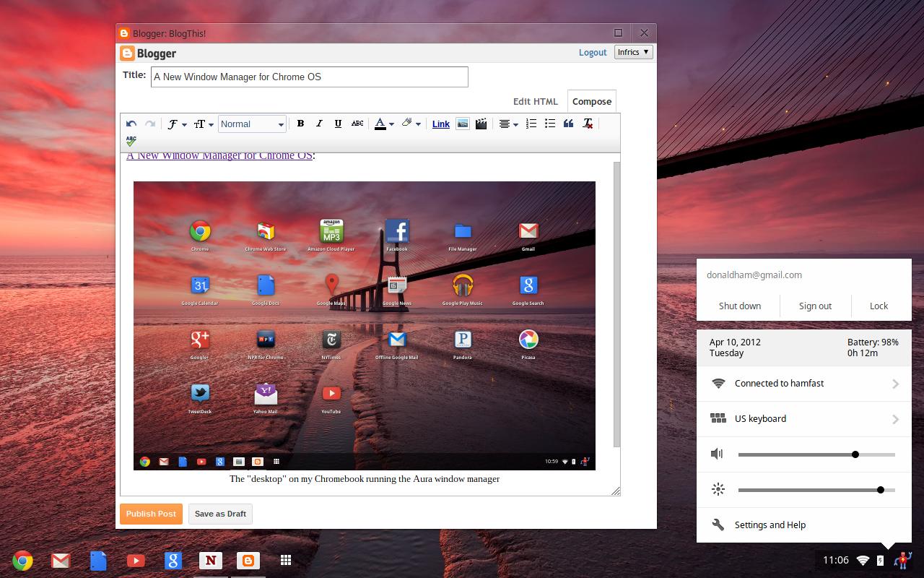Toggle strikethrough formatting
This screenshot has height=578, width=924.
pyautogui.click(x=357, y=124)
